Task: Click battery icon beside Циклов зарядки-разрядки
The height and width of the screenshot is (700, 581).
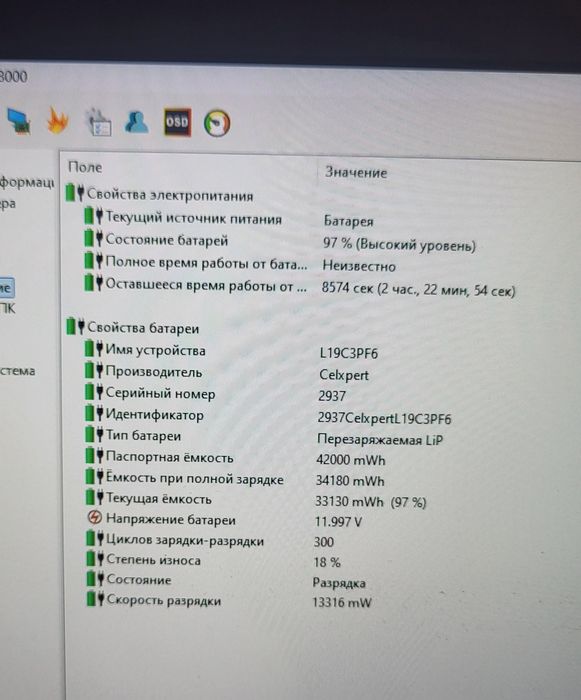Action: point(95,538)
